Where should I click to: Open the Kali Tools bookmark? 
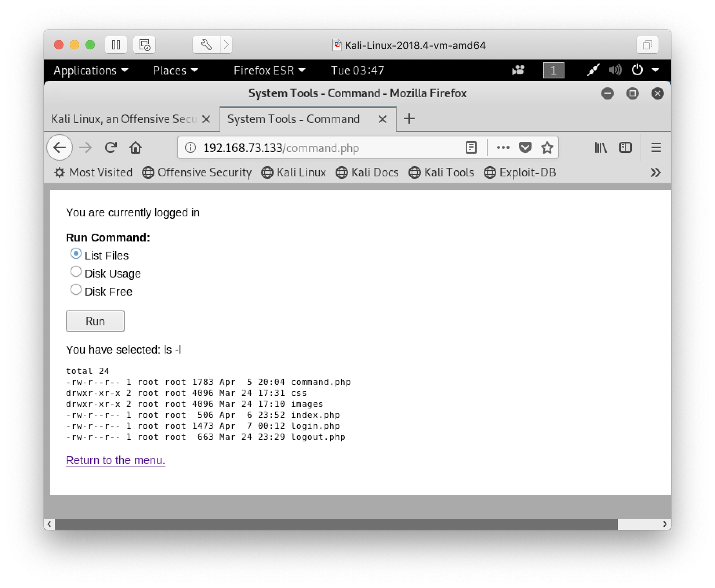coord(441,172)
